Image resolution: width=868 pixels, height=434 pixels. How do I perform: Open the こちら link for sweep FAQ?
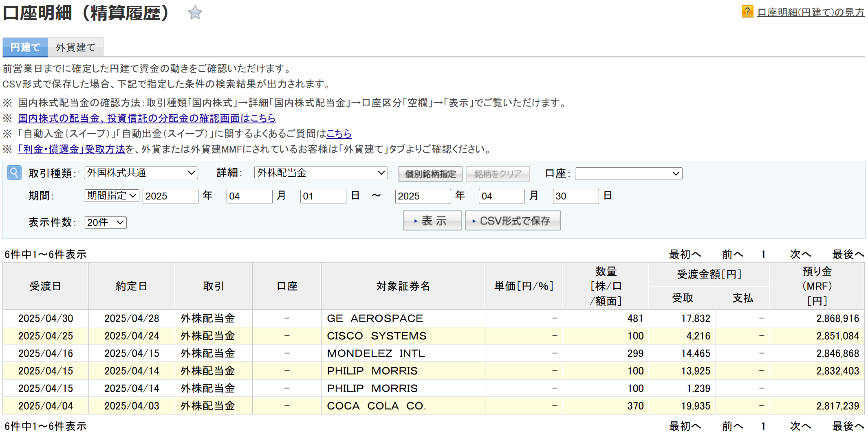(339, 134)
